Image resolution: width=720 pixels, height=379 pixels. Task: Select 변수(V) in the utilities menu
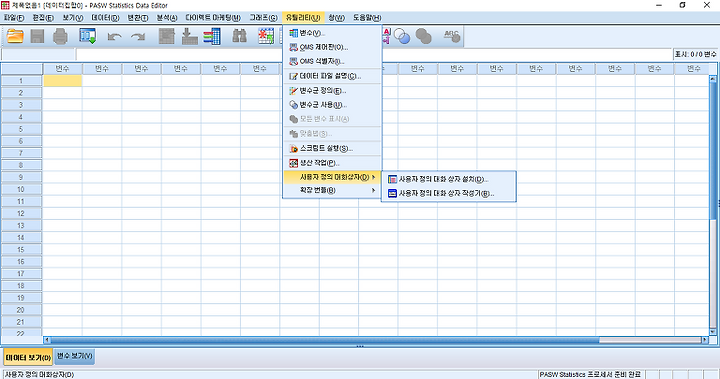(332, 33)
